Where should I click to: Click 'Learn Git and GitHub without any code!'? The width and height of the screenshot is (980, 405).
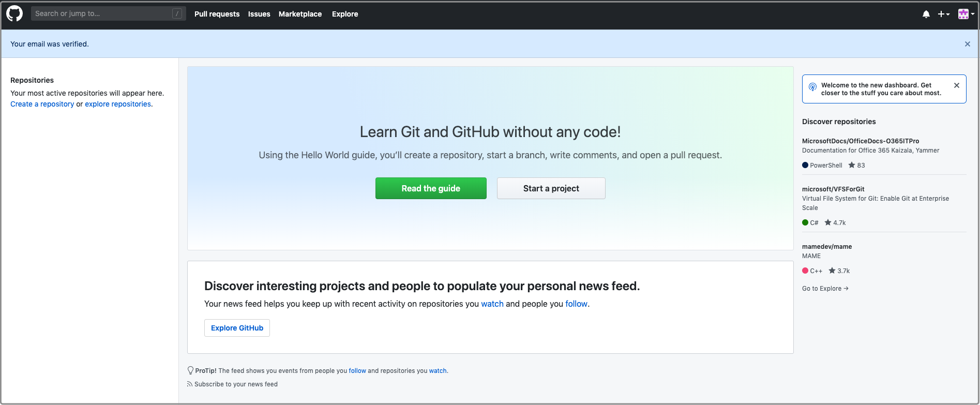click(490, 132)
